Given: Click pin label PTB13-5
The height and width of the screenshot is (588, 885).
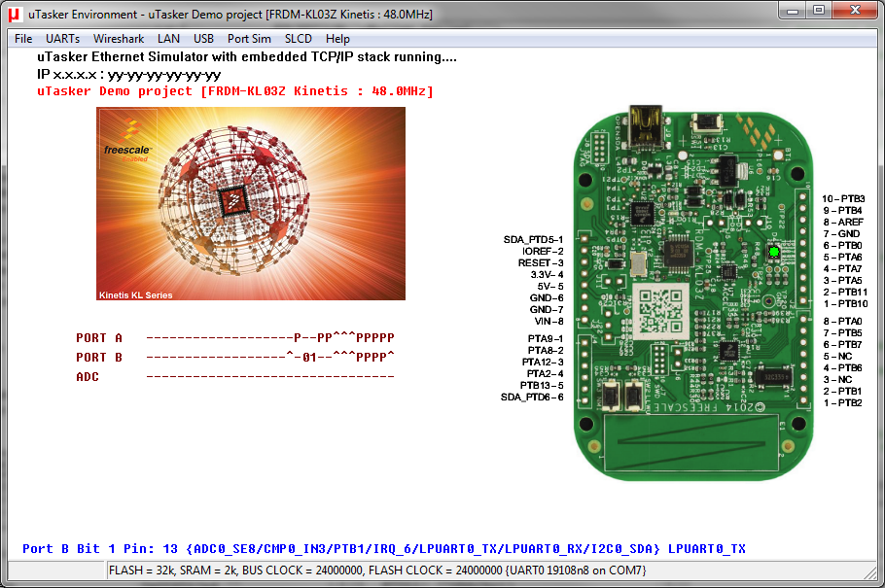Looking at the screenshot, I should click(x=542, y=386).
